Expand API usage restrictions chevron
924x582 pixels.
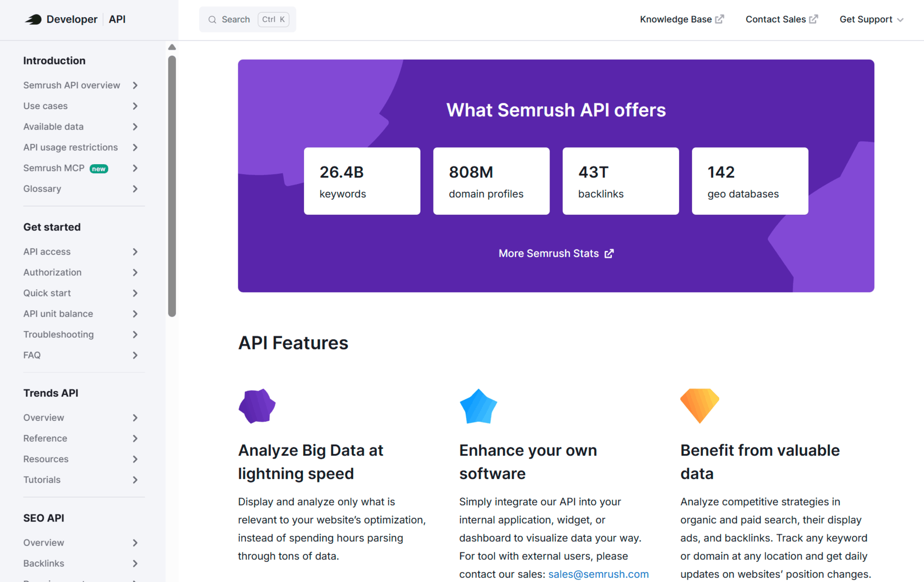(x=135, y=148)
